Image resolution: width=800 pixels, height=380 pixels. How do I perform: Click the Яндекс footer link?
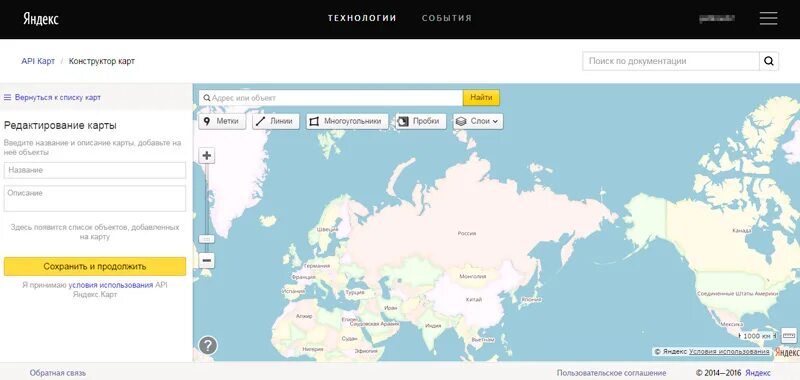[758, 373]
